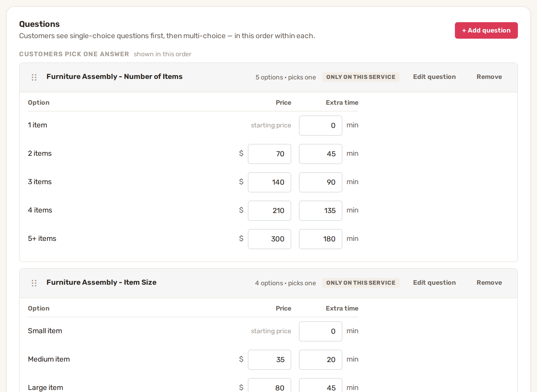Click the 'Small item' option label
This screenshot has height=392, width=537.
tap(45, 331)
